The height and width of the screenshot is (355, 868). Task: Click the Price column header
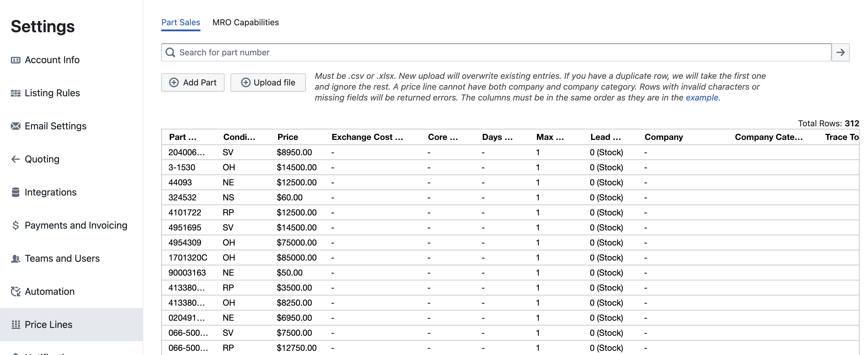click(x=288, y=137)
